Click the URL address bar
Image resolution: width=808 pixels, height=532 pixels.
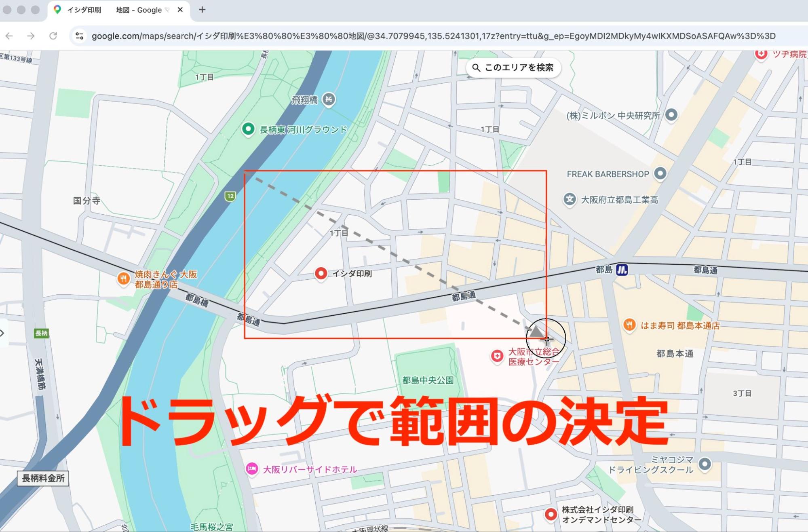click(433, 36)
